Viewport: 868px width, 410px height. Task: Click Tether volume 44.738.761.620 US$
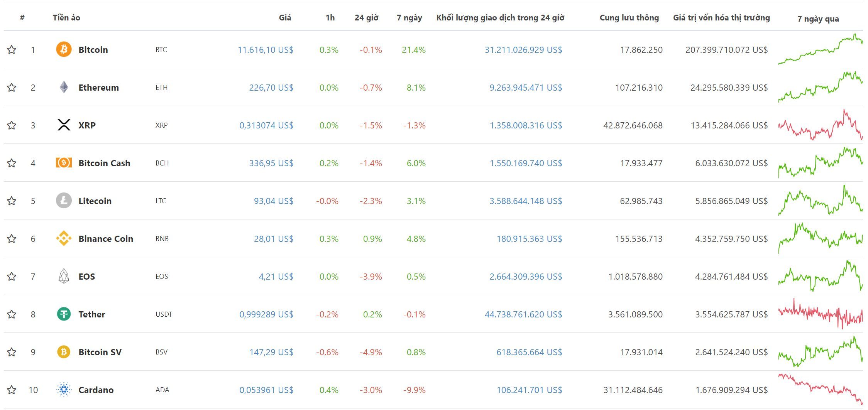pyautogui.click(x=523, y=314)
